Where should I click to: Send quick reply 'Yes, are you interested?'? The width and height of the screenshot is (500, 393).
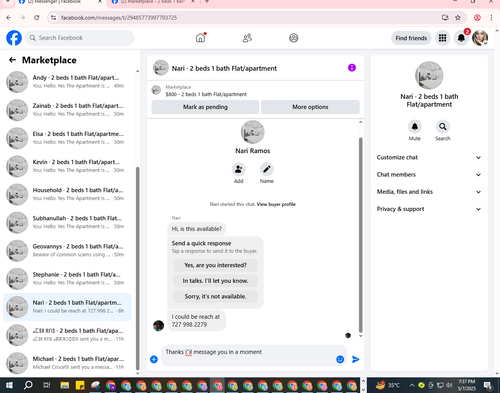coord(215,265)
